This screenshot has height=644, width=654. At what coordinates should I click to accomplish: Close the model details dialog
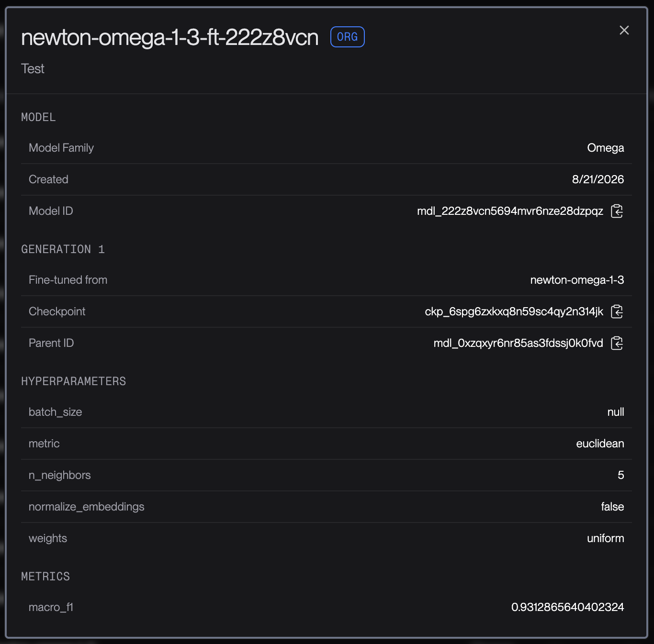(x=624, y=30)
